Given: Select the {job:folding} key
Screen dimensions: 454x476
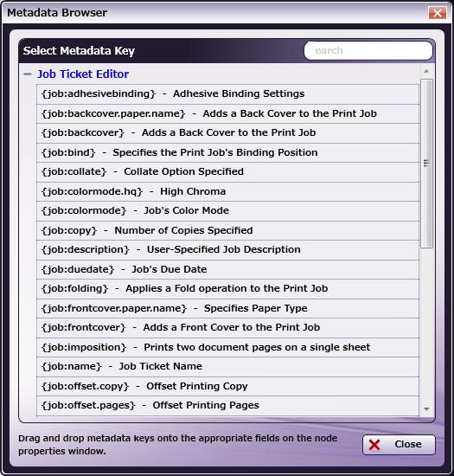Looking at the screenshot, I should 227,288.
